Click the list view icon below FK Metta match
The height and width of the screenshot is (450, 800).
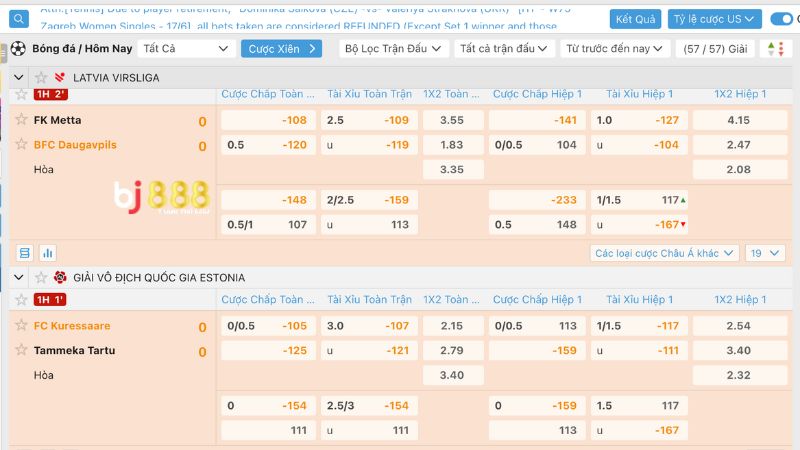pos(24,253)
